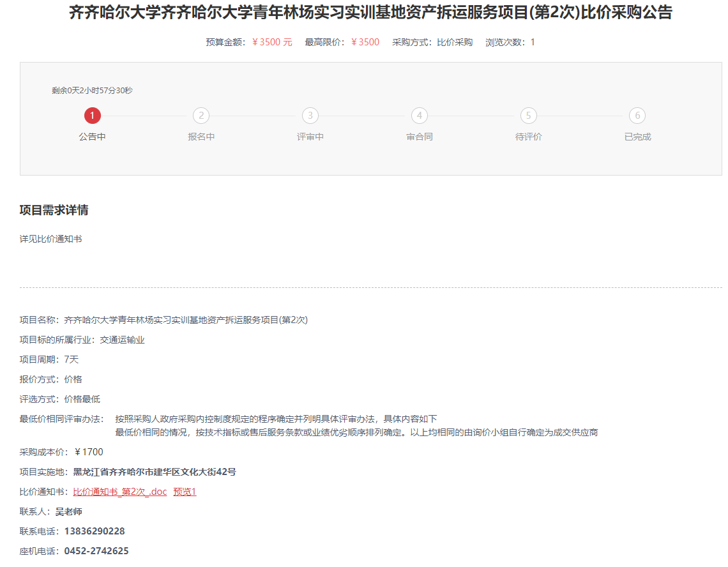728x567 pixels.
Task: Click the 报名中 stage label
Action: tap(201, 137)
